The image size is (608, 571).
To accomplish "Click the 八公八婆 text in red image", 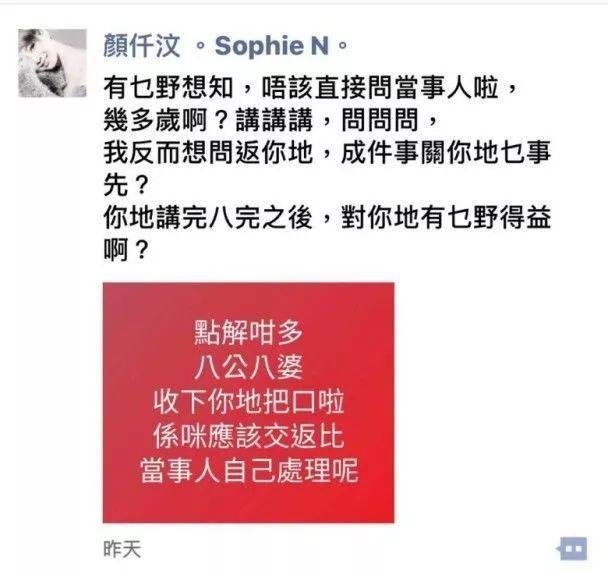I will (248, 367).
